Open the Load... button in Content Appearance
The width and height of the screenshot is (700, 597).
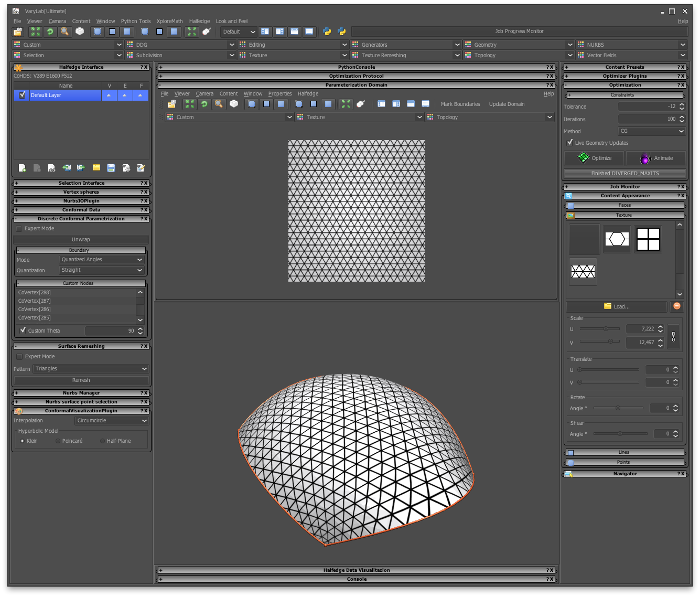616,306
